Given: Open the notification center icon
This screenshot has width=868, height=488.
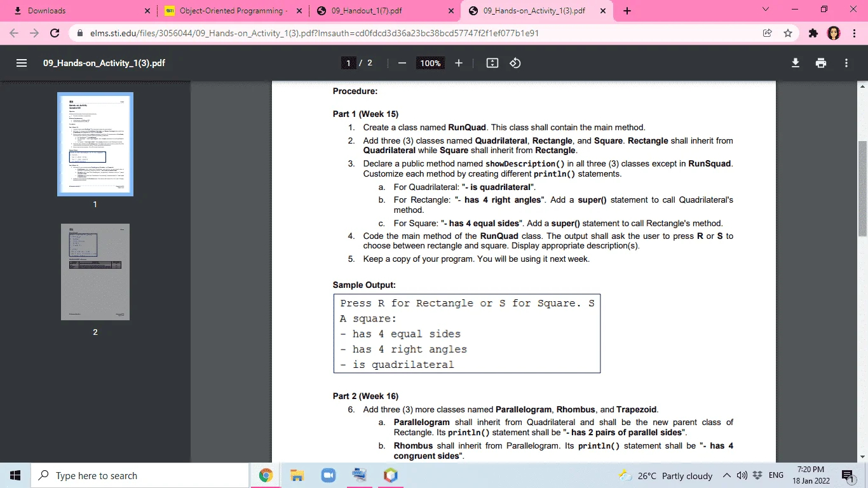Looking at the screenshot, I should tap(848, 476).
